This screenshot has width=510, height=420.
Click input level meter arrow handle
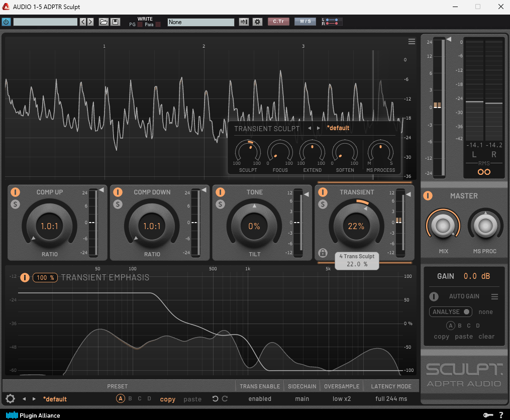(x=449, y=39)
